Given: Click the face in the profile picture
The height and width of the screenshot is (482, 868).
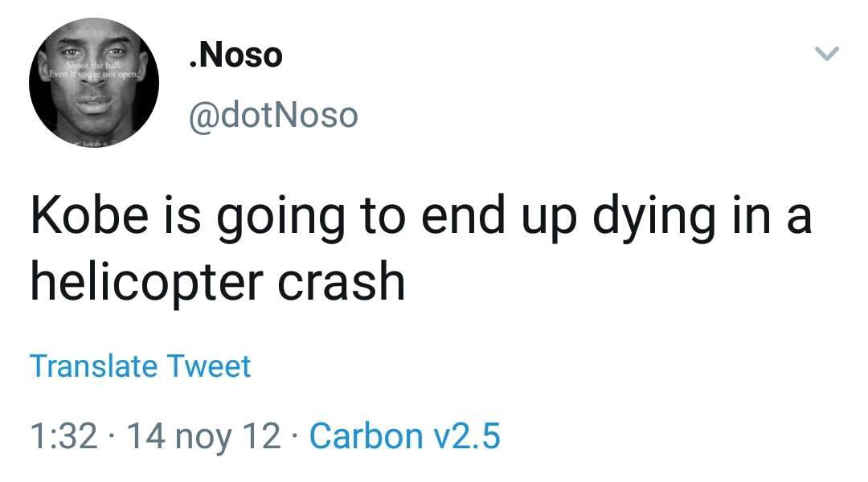Looking at the screenshot, I should tap(95, 92).
